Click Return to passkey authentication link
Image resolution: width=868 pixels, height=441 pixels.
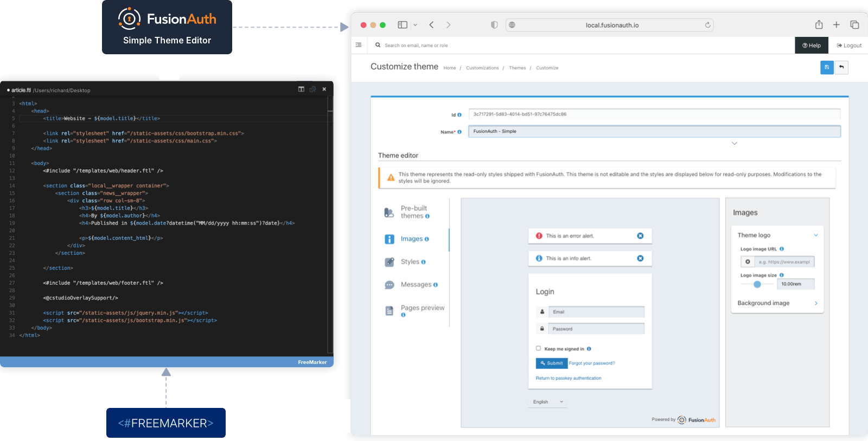(569, 378)
